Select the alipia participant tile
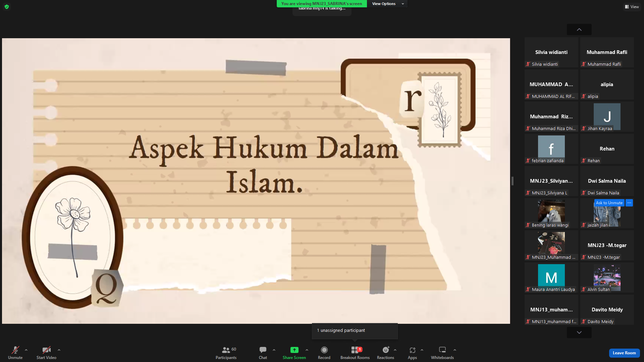This screenshot has width=644, height=362. [607, 84]
